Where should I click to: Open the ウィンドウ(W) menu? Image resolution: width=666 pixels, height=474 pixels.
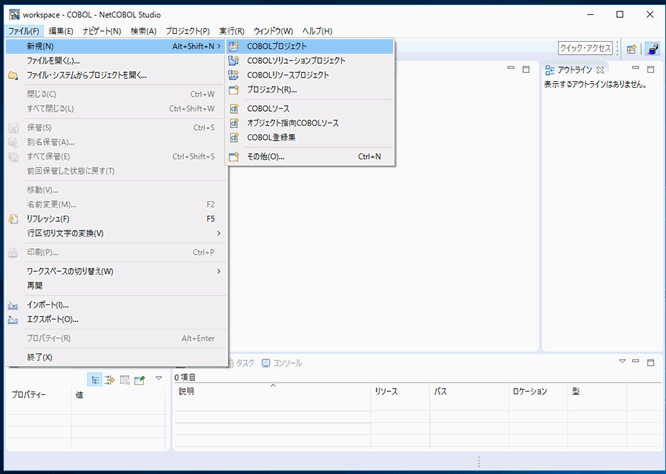pyautogui.click(x=273, y=31)
